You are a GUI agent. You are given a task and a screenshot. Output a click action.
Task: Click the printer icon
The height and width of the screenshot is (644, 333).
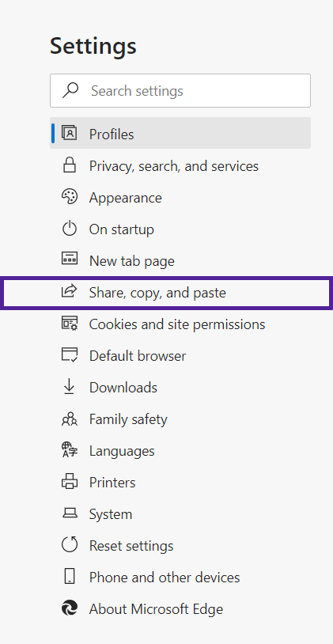[70, 481]
